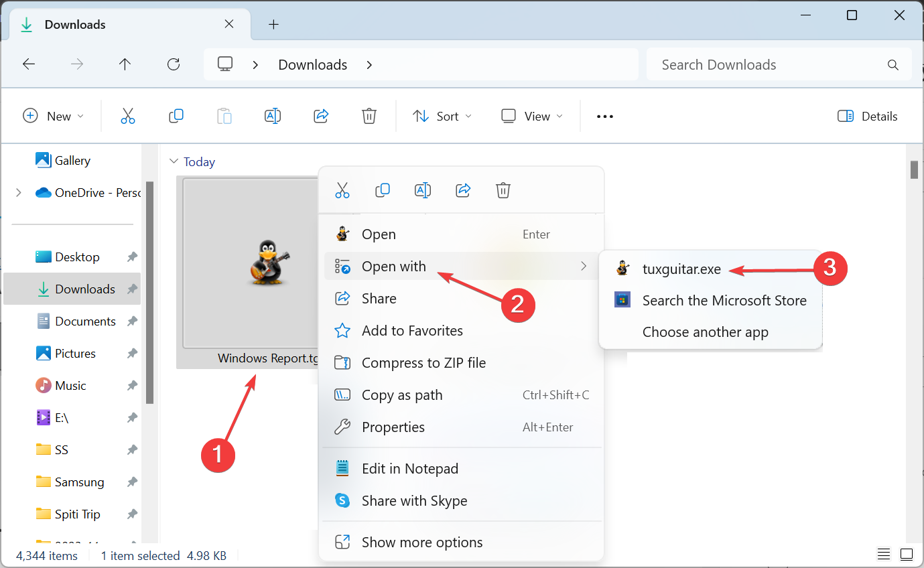The height and width of the screenshot is (568, 924).
Task: Click the Delete trash icon in the toolbar
Action: 369,116
